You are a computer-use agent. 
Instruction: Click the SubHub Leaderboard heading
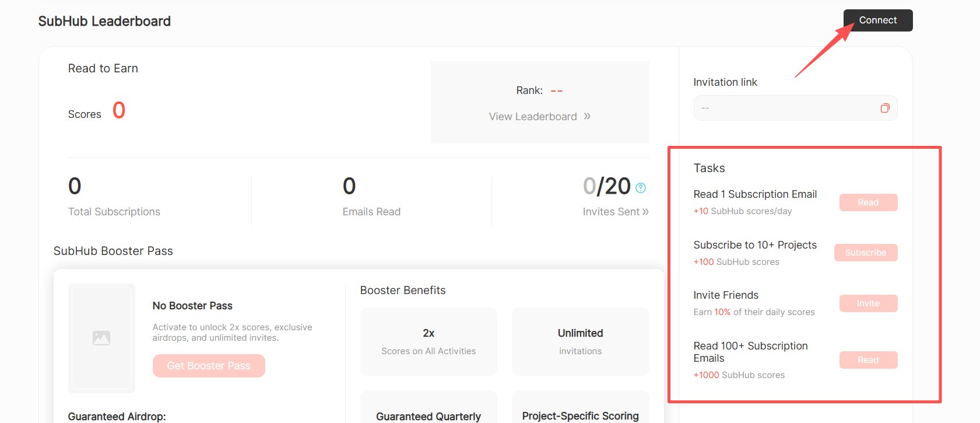[104, 22]
